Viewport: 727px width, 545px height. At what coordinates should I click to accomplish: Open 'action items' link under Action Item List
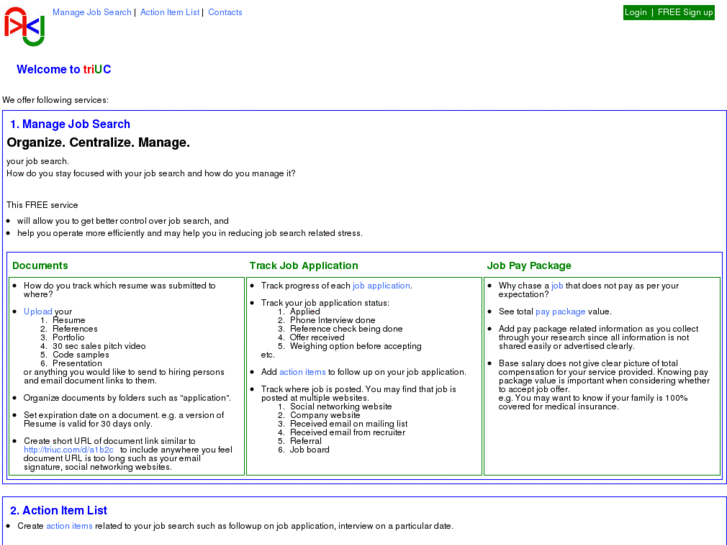point(69,526)
